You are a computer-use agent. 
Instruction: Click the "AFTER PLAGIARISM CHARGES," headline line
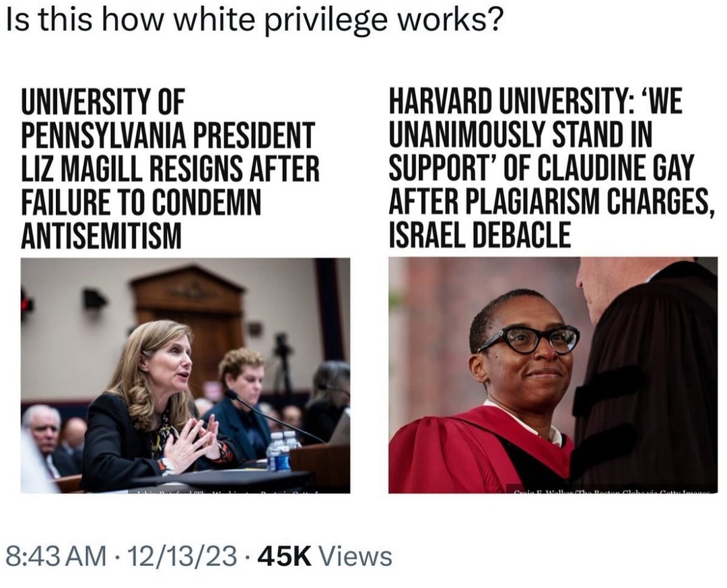pyautogui.click(x=551, y=202)
